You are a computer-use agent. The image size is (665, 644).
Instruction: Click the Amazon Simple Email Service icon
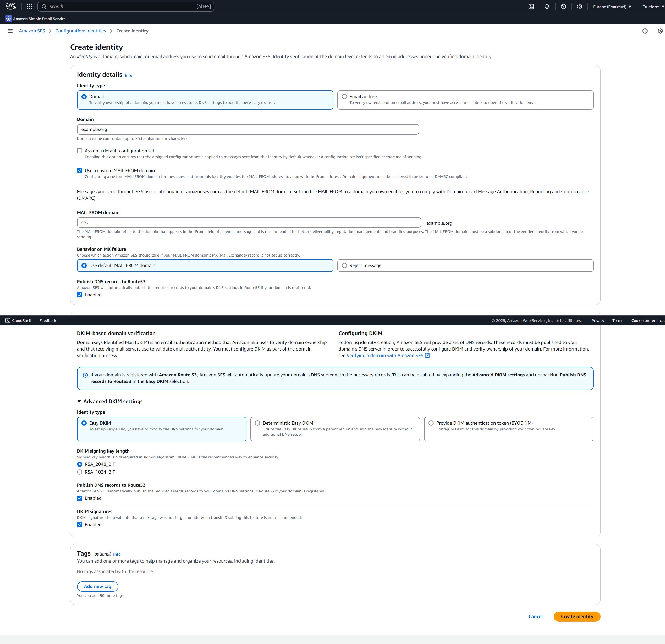point(8,19)
